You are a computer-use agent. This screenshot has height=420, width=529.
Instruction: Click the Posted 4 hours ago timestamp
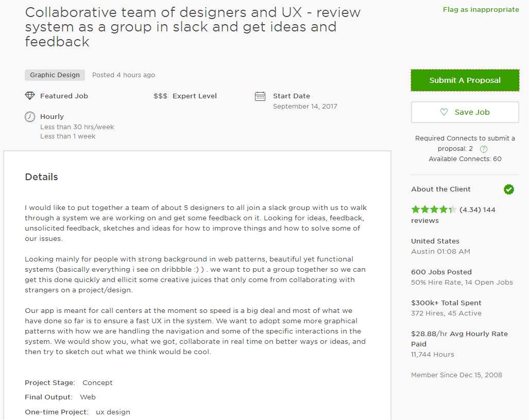123,75
